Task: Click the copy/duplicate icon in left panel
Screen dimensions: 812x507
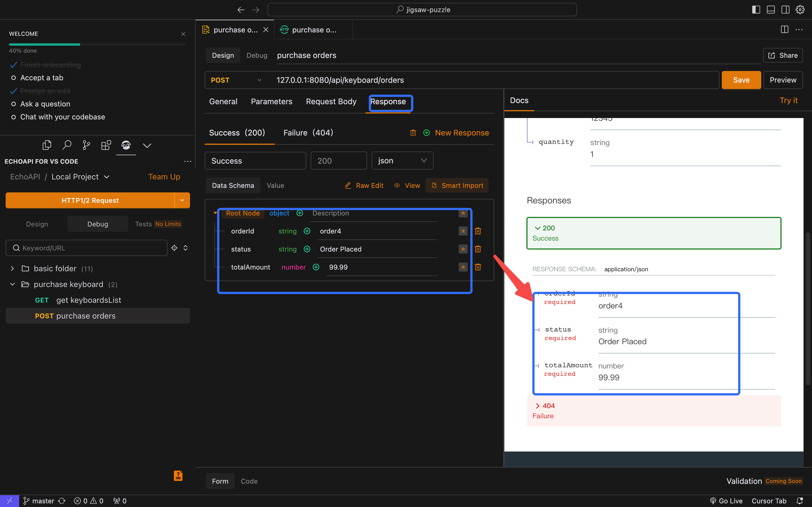Action: click(46, 145)
